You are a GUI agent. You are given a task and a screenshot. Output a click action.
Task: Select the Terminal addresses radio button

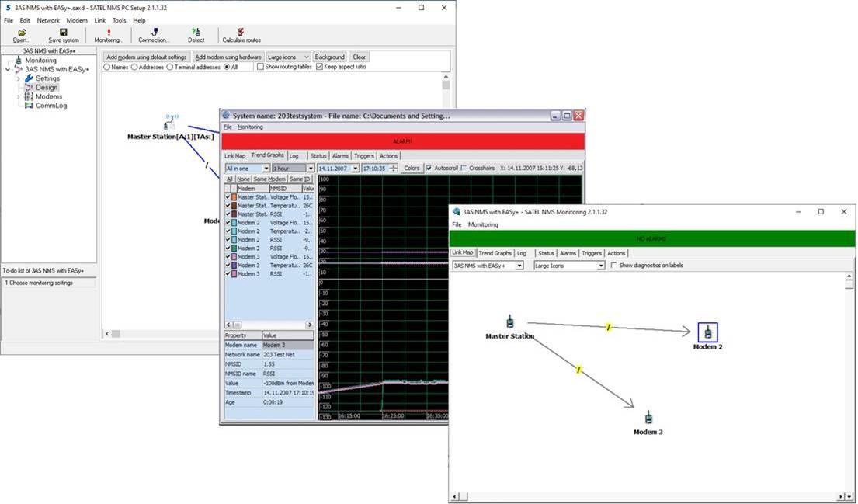[169, 67]
